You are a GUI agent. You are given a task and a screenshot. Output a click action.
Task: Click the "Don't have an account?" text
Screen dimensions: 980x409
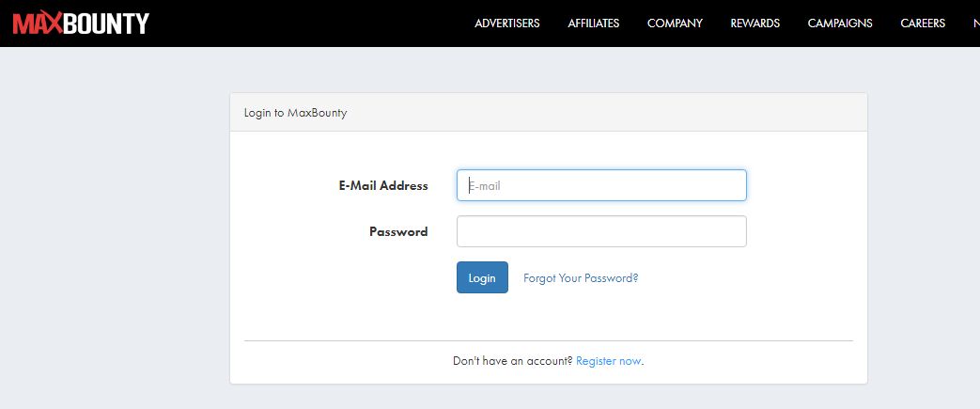tap(512, 361)
